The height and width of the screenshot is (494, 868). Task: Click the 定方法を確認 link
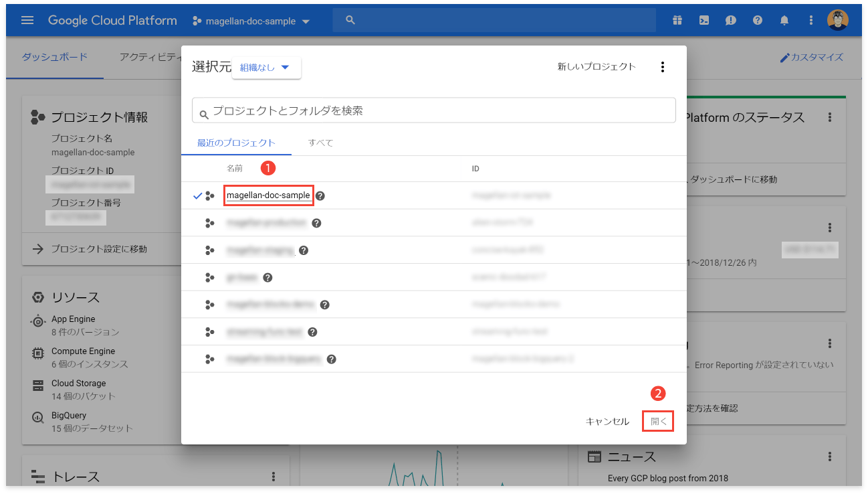712,408
